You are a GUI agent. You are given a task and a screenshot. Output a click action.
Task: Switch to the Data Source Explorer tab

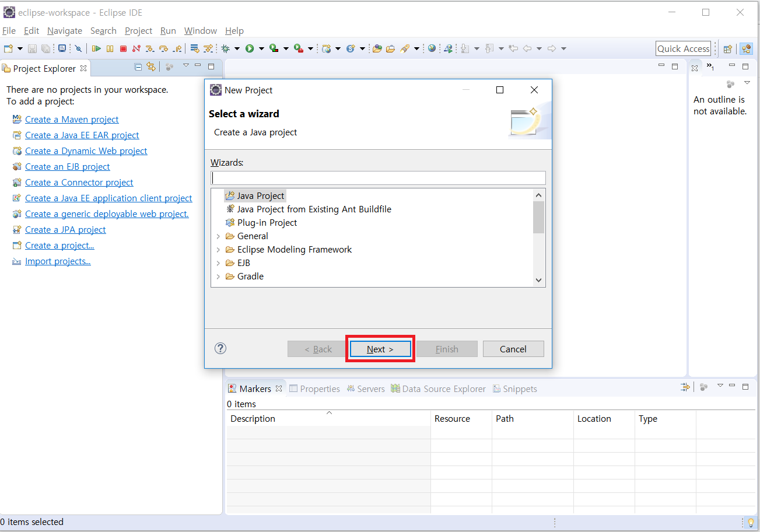click(x=438, y=389)
